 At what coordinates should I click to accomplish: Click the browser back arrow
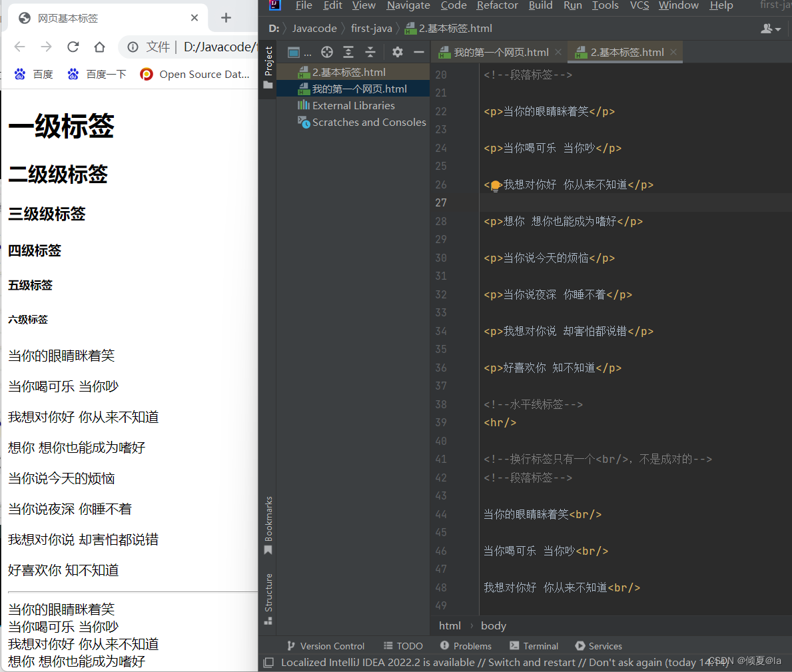pos(20,47)
